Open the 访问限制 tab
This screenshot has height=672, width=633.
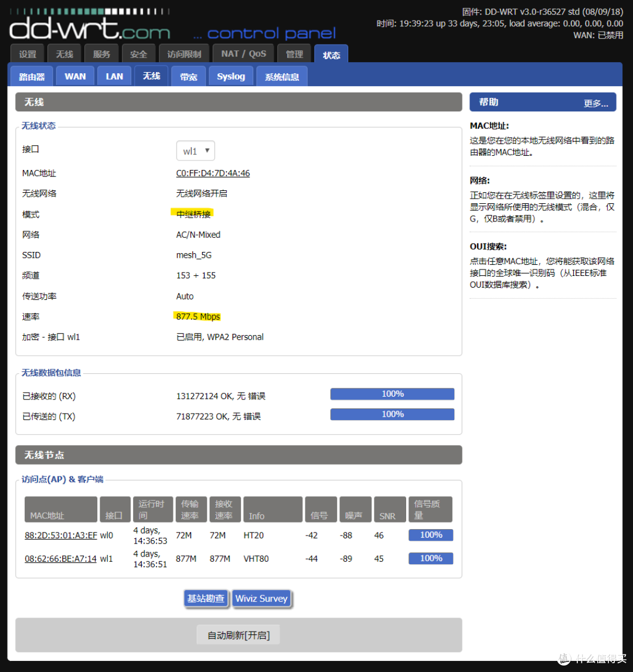tap(184, 53)
